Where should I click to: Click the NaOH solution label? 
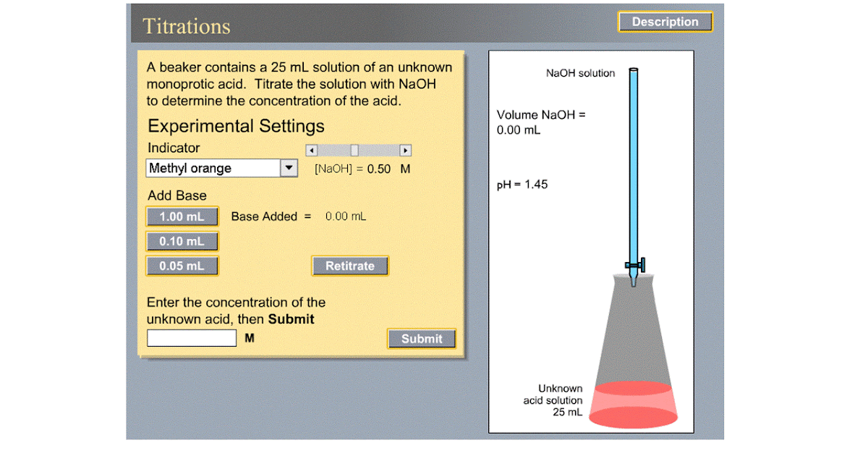pos(582,72)
